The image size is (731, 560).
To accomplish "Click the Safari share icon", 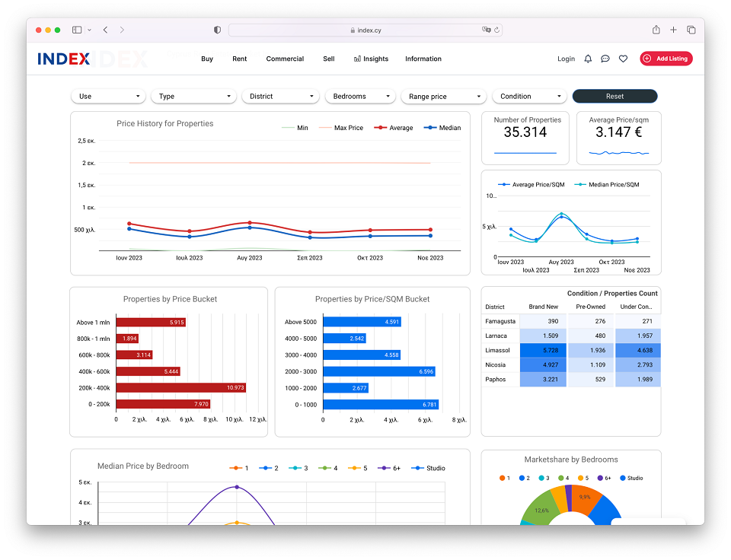I will [x=656, y=30].
